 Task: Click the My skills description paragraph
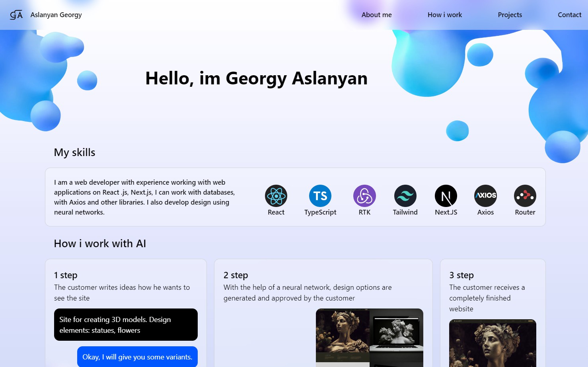click(145, 197)
